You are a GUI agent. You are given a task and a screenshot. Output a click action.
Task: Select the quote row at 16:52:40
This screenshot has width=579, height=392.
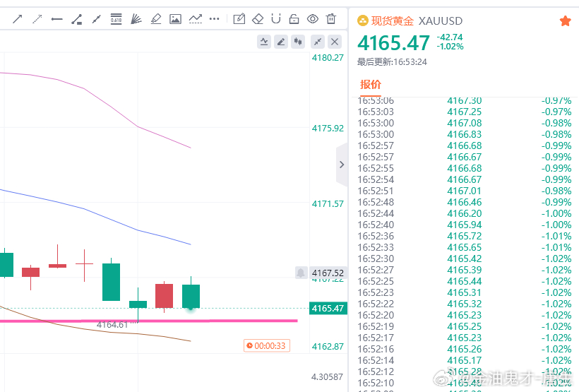(465, 225)
